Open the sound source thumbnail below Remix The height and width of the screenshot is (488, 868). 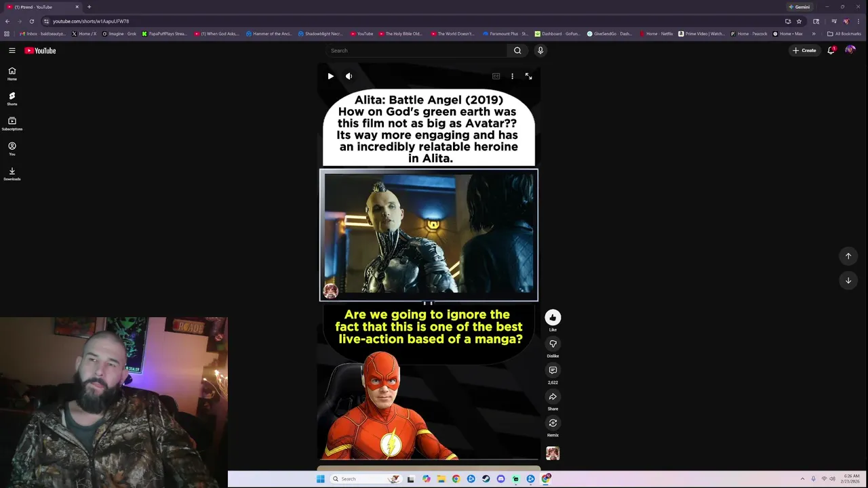click(553, 453)
